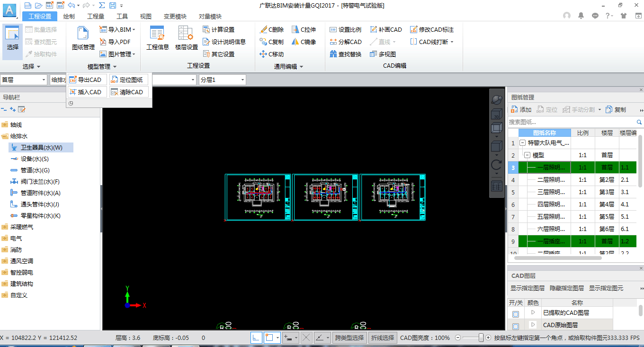
Task: Click the C移动 move tool
Action: click(272, 54)
